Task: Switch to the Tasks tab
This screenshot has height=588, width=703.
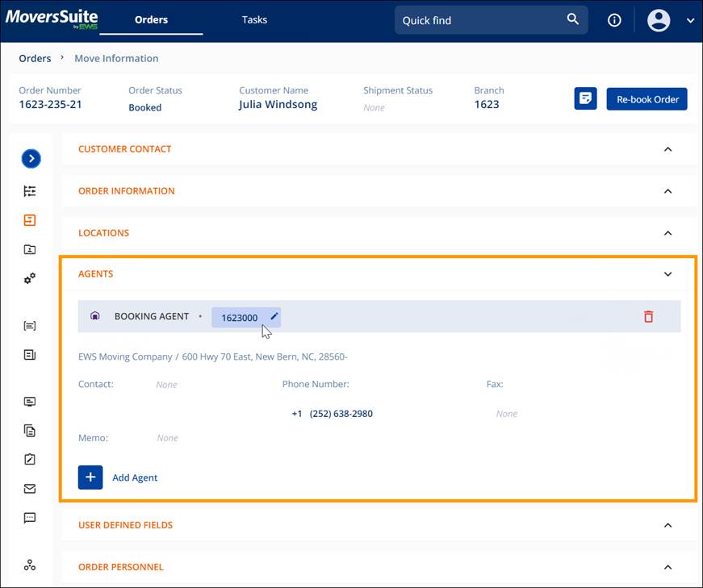Action: pyautogui.click(x=254, y=19)
